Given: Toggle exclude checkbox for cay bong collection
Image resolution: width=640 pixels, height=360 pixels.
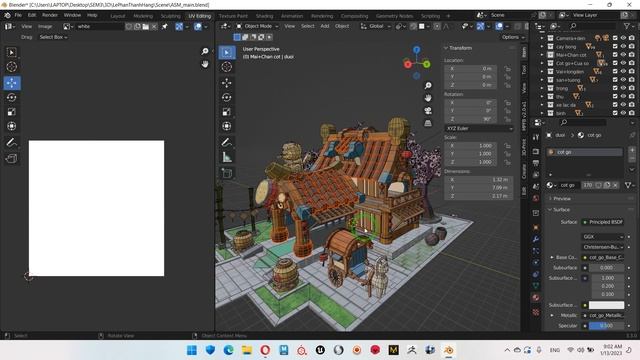Looking at the screenshot, I should (x=615, y=47).
